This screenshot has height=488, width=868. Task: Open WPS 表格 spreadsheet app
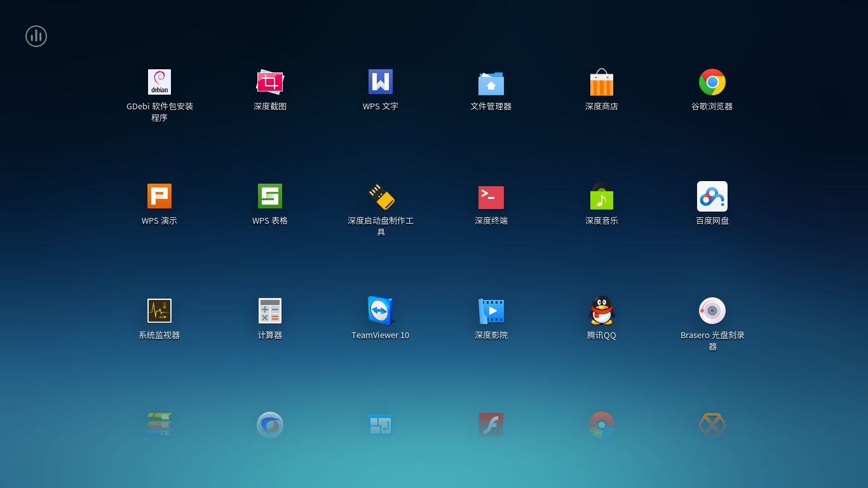pyautogui.click(x=270, y=196)
